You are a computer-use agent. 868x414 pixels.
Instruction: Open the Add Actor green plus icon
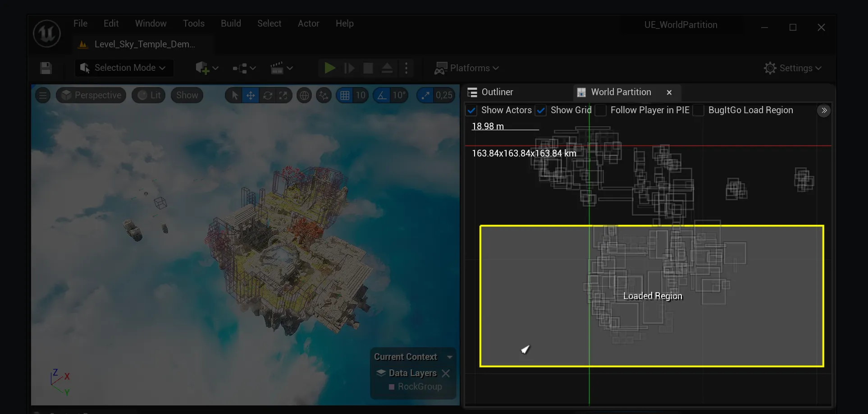coord(204,68)
